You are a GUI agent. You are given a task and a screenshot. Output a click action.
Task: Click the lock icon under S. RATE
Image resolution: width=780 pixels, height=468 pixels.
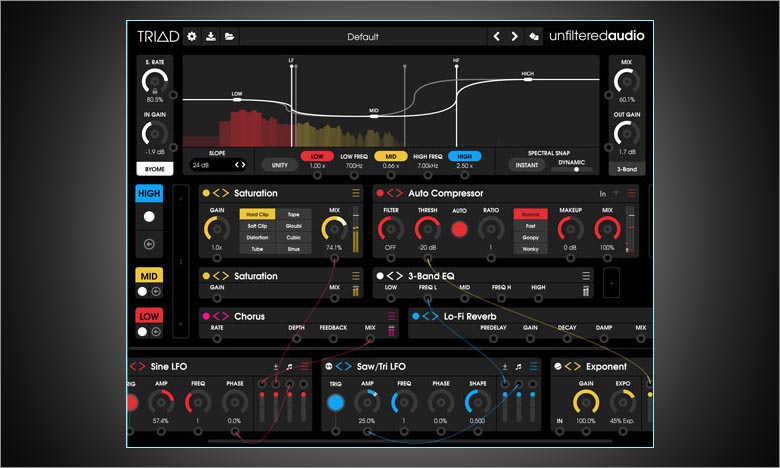pos(155,91)
